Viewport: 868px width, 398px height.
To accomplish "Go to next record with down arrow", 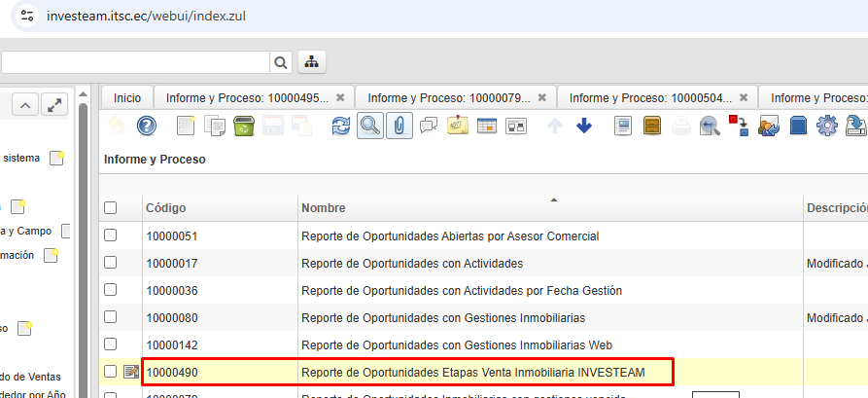I will tap(584, 126).
